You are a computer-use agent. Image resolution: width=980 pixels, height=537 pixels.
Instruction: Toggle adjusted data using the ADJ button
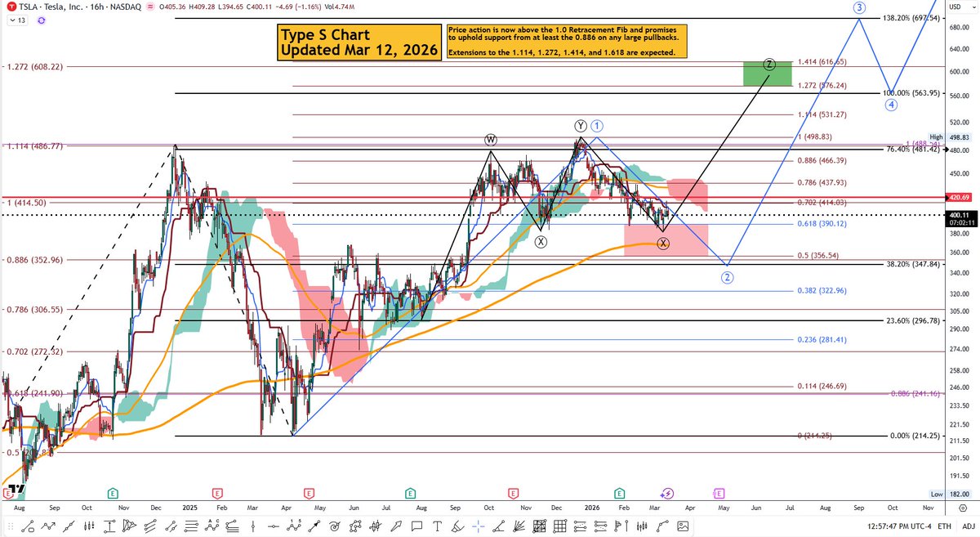(969, 526)
